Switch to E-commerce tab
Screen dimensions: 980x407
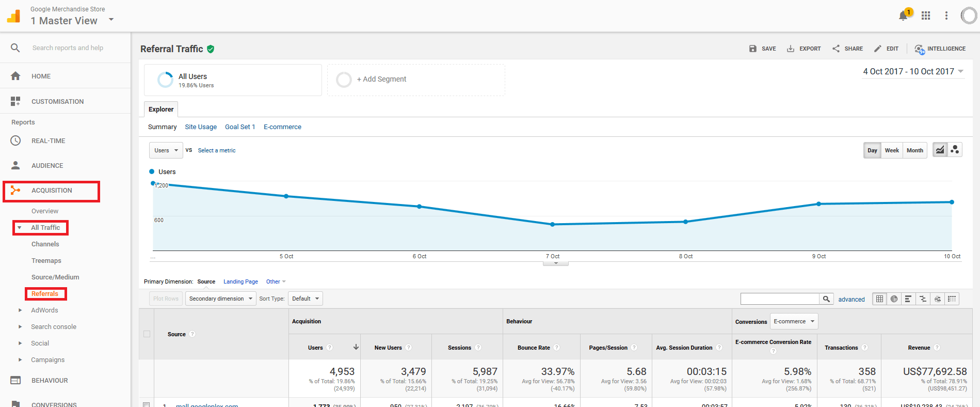tap(282, 127)
